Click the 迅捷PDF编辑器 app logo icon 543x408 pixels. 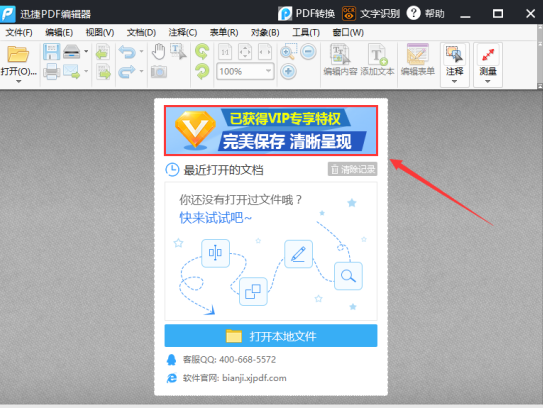(x=8, y=14)
